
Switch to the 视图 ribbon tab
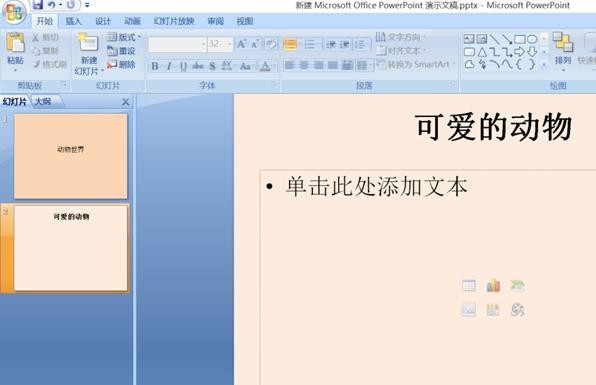(244, 21)
